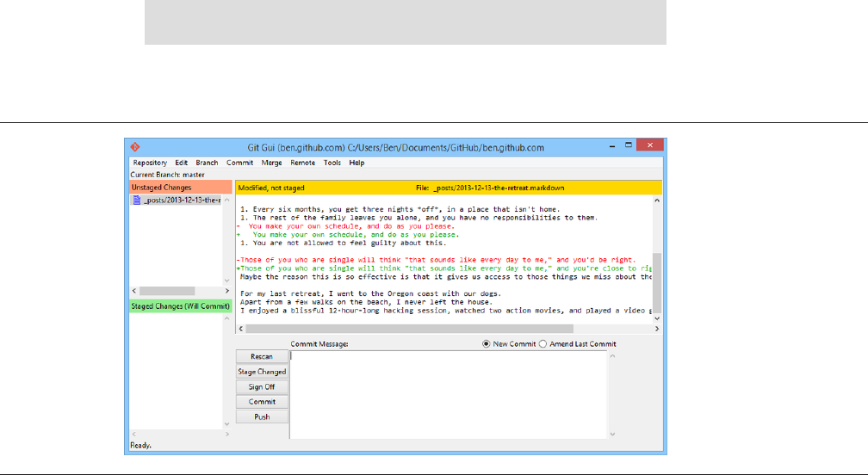Screen dimensions: 868x475
Task: Click the 'File: _posts/2013-12-13-the-retreat.markdown' header text
Action: coord(490,188)
